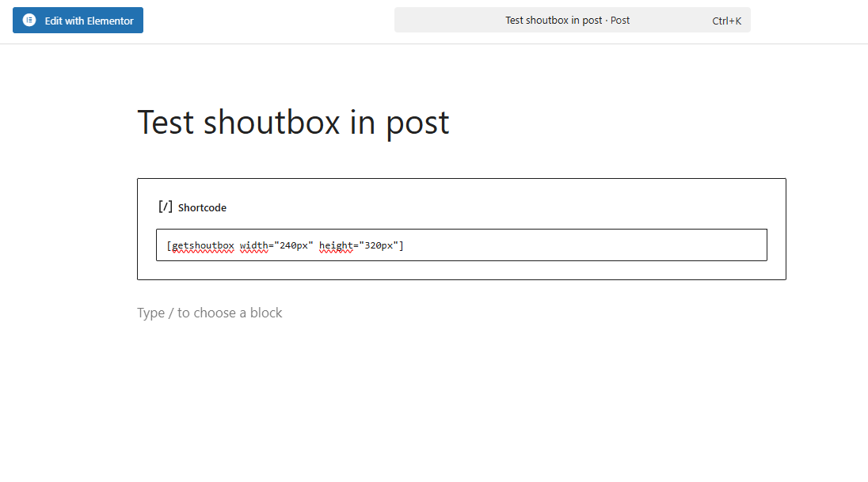Click the Test shoutbox in post · Post breadcrumb

click(x=567, y=20)
